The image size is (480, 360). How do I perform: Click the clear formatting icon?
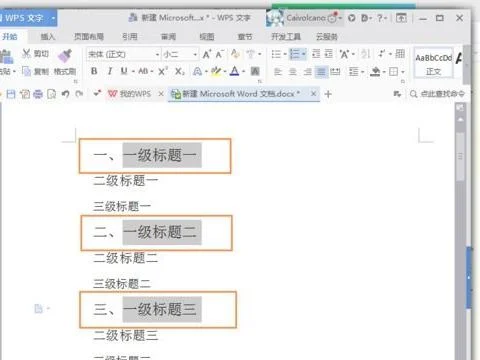point(235,54)
